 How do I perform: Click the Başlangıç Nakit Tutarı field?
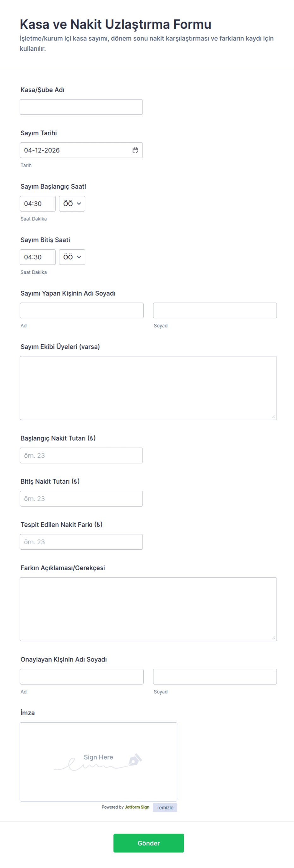click(81, 456)
